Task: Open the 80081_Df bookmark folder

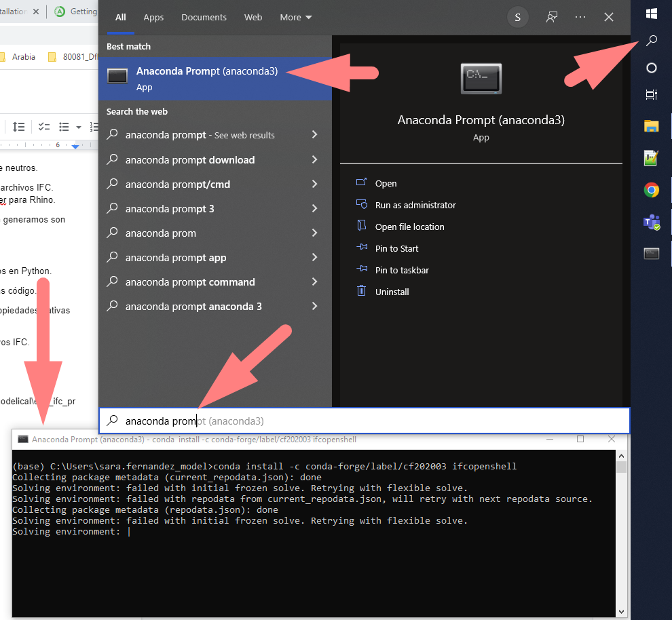Action: [73, 57]
